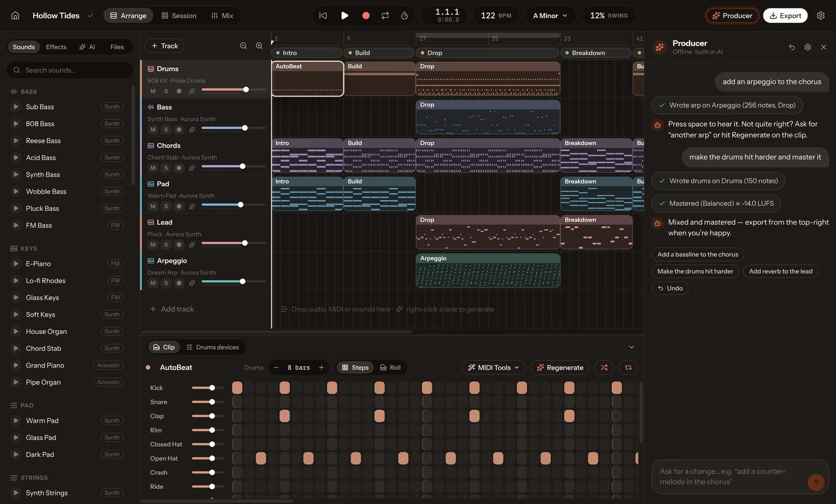
Task: Click the Producer undo arrow icon
Action: tap(792, 47)
